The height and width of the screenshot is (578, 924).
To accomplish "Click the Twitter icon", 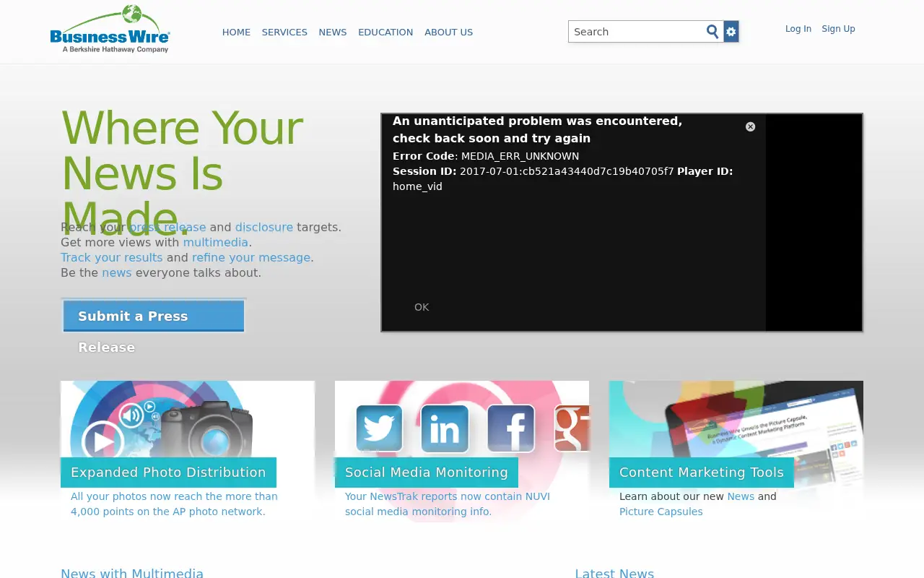I will [379, 428].
